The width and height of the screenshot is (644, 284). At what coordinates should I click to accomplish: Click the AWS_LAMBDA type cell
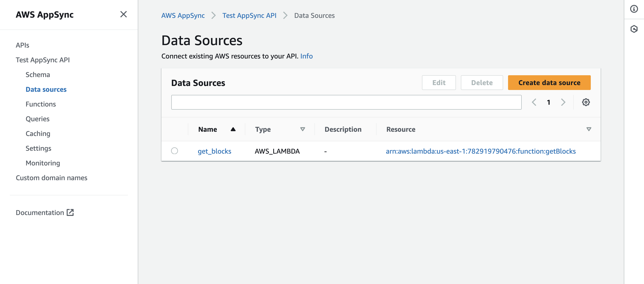click(x=277, y=151)
